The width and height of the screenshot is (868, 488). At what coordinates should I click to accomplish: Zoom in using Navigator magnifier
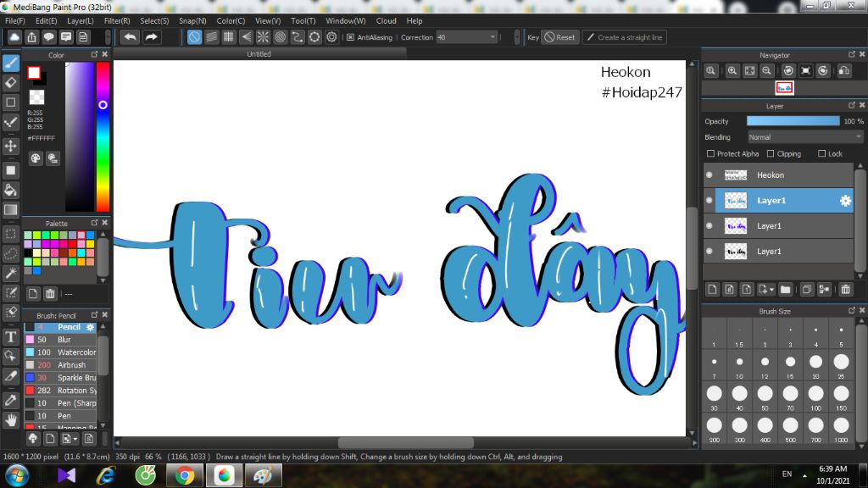732,71
